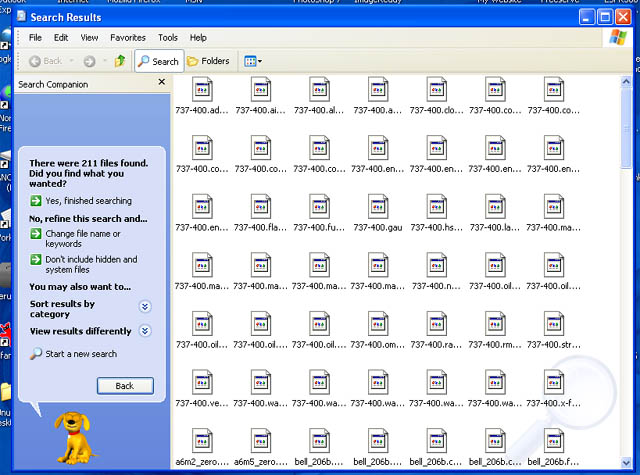Click "Yes, finished searching" link
Image resolution: width=640 pixels, height=475 pixels.
point(88,201)
